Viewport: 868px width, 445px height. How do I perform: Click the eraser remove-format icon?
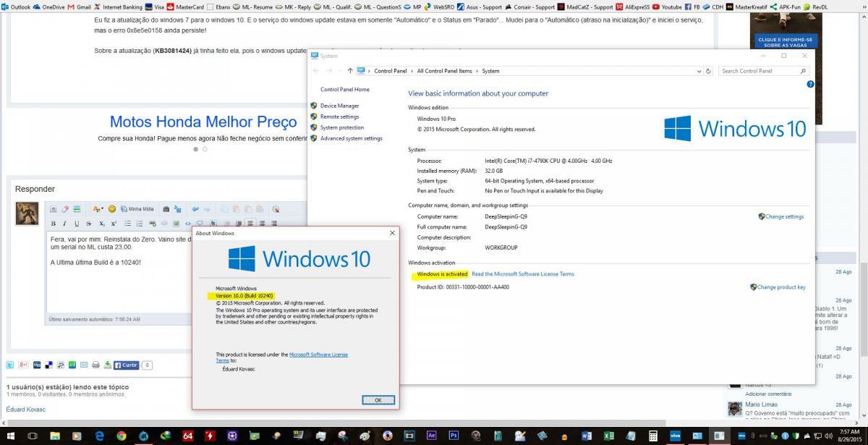(x=64, y=209)
